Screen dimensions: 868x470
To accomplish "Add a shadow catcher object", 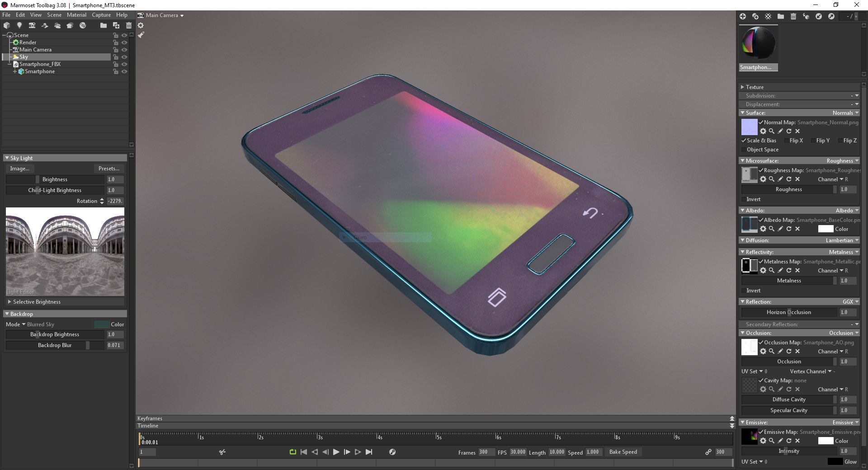I will click(x=44, y=25).
